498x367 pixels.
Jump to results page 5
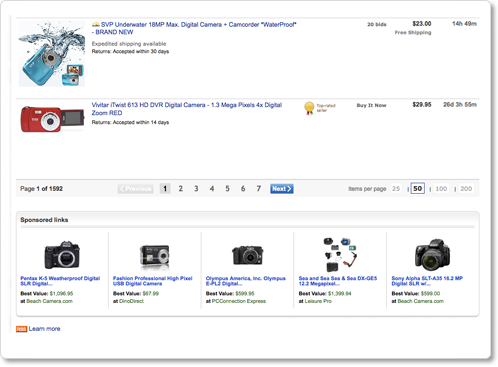tap(227, 189)
